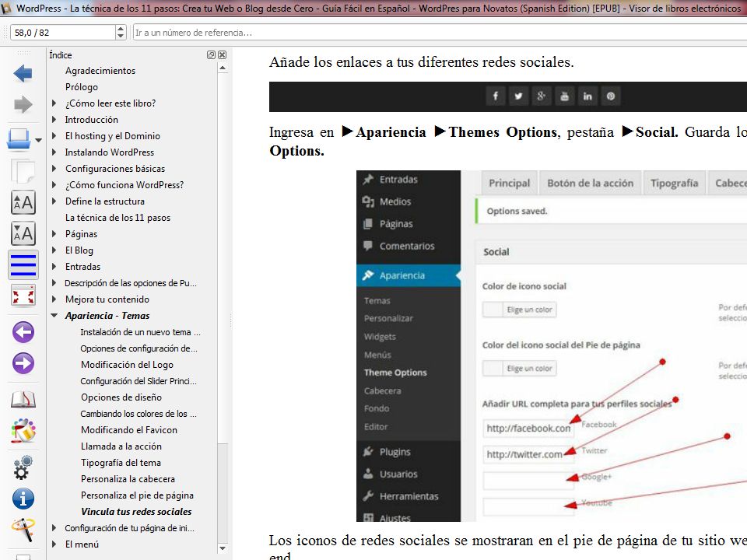Collapse the 'Apariencia - Temas' section

tap(54, 316)
